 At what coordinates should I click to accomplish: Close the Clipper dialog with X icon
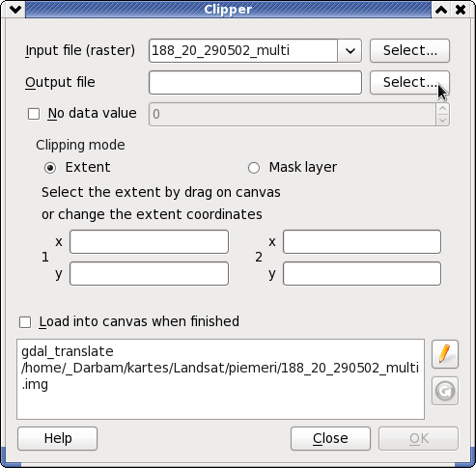click(461, 10)
